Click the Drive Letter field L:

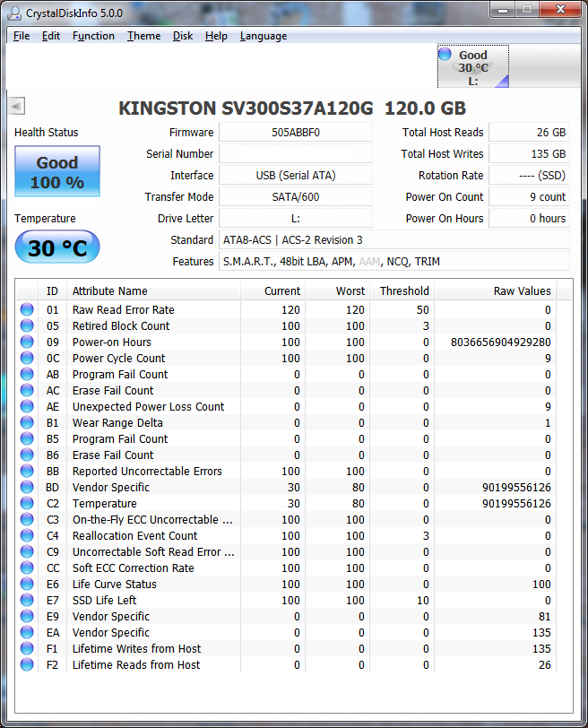point(296,218)
